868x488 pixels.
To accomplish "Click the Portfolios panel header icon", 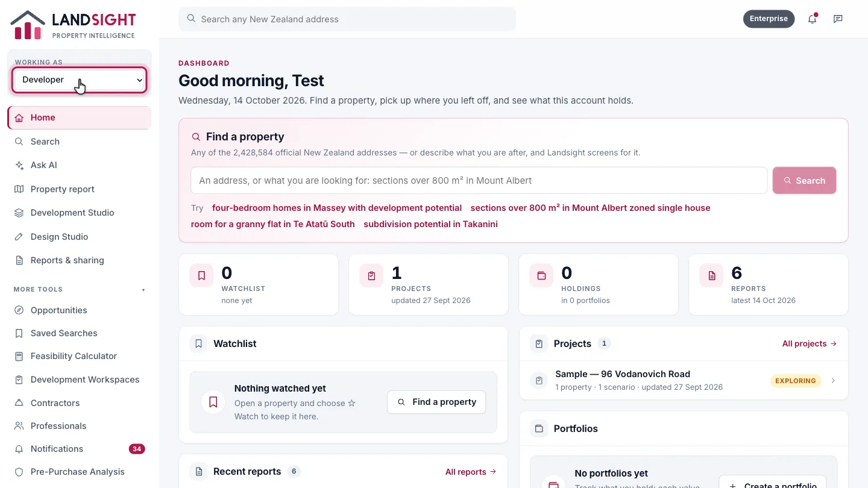I will click(538, 429).
